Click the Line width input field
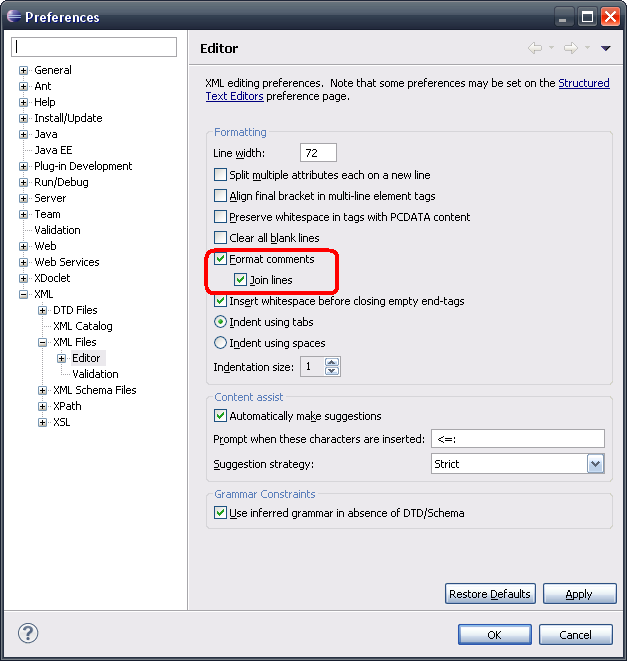This screenshot has height=661, width=627. [x=318, y=153]
